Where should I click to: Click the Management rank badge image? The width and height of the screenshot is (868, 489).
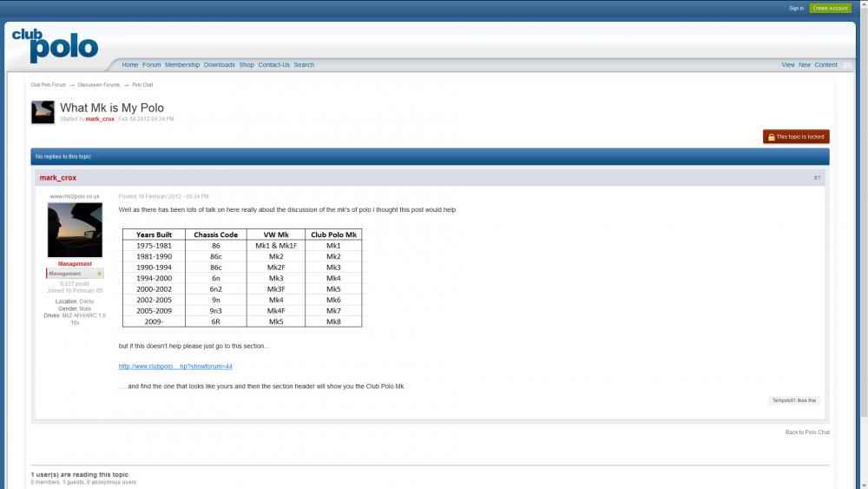[75, 274]
